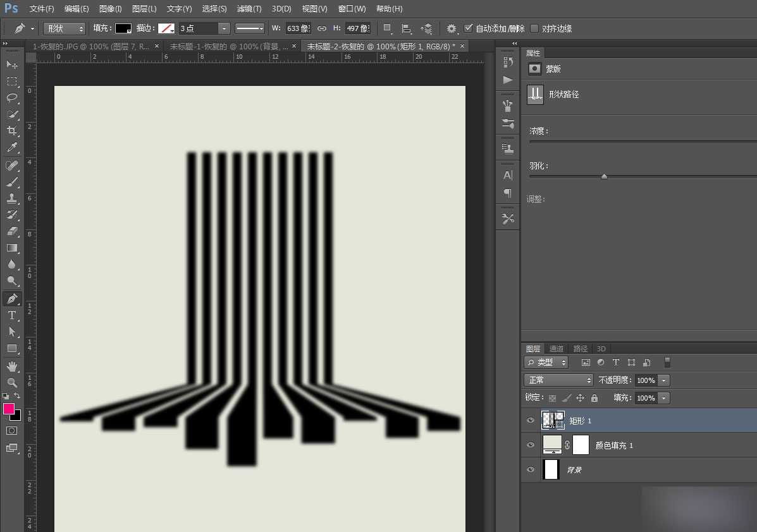Viewport: 757px width, 532px height.
Task: Enable the 对齐边缘 checkbox
Action: point(535,28)
